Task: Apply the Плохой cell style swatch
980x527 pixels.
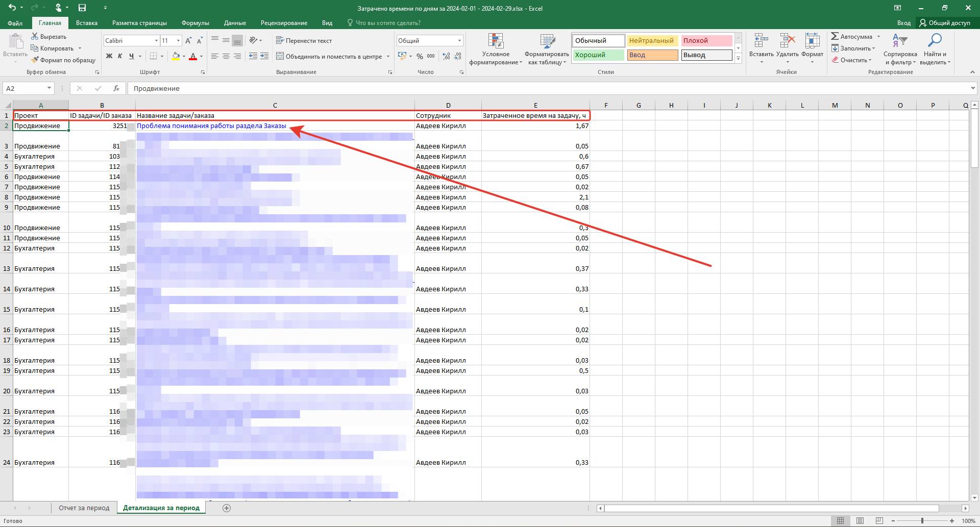Action: tap(706, 40)
